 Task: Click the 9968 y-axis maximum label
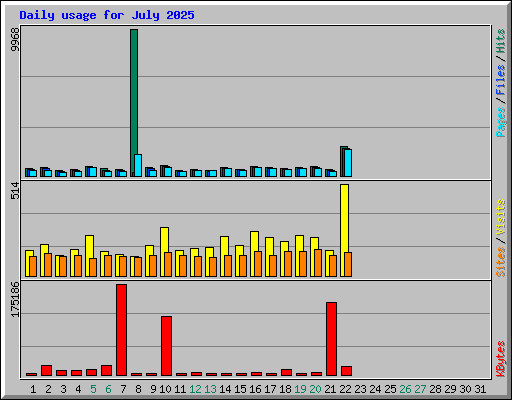(15, 40)
